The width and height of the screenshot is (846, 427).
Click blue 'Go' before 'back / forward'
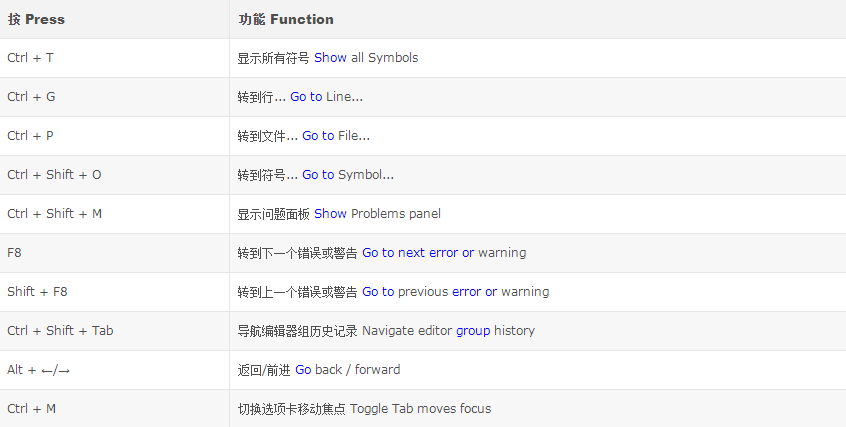[x=303, y=370]
